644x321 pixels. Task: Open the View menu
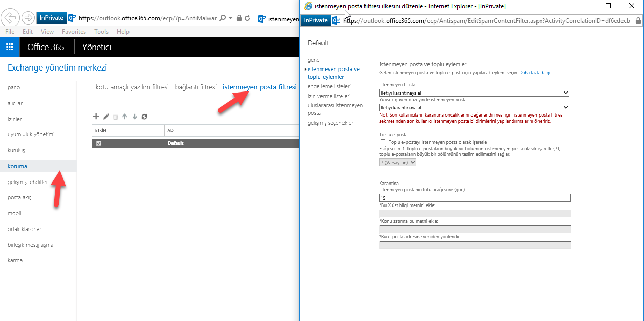(48, 32)
